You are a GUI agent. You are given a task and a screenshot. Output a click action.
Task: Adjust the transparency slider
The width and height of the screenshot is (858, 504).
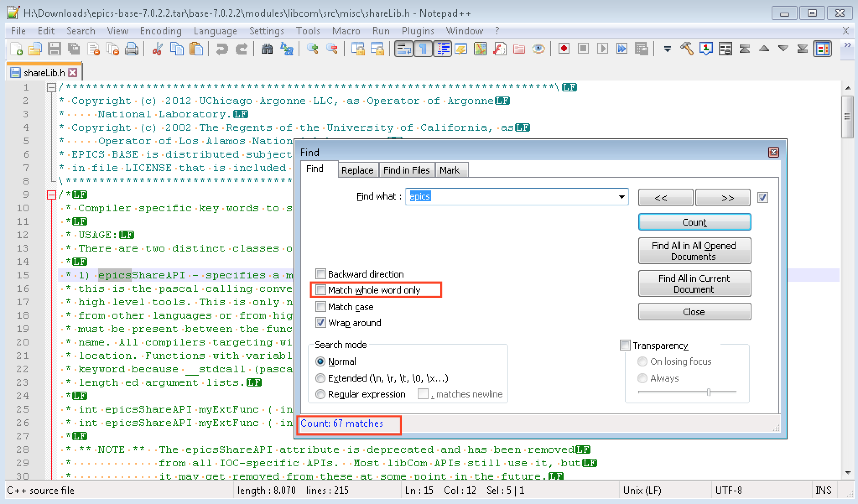click(709, 393)
